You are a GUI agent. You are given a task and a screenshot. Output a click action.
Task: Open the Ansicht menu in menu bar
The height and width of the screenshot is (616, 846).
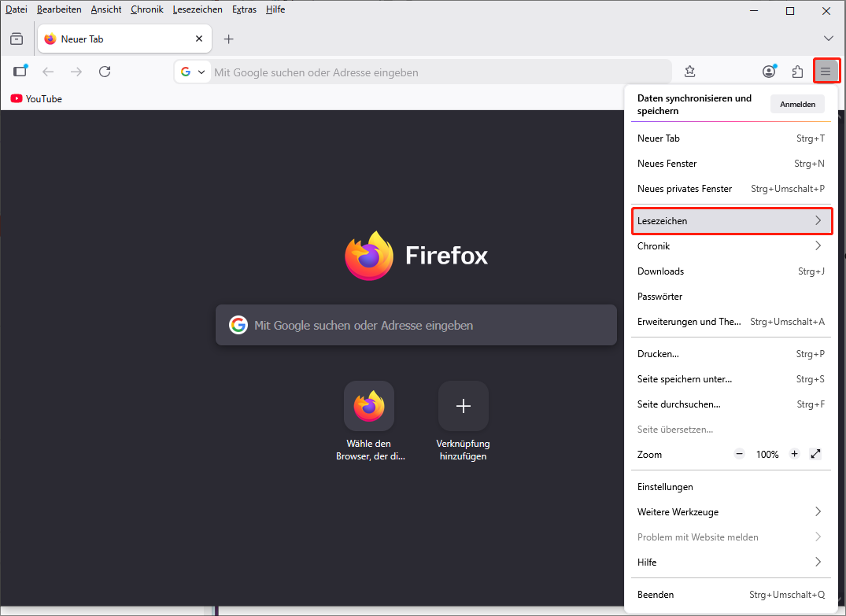[105, 9]
